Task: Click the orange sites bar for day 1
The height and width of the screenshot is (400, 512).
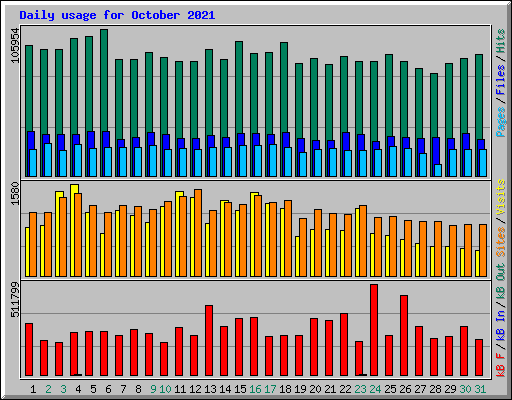Action: point(33,244)
